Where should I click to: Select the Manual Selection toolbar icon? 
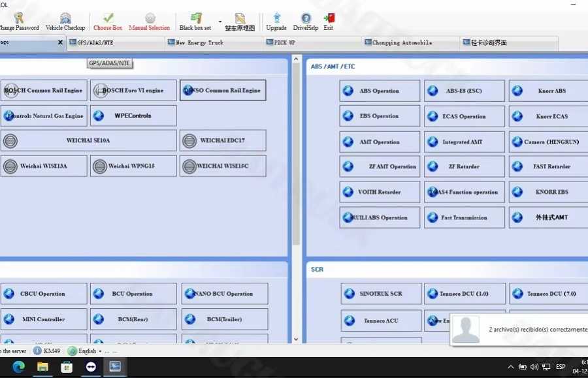point(149,22)
